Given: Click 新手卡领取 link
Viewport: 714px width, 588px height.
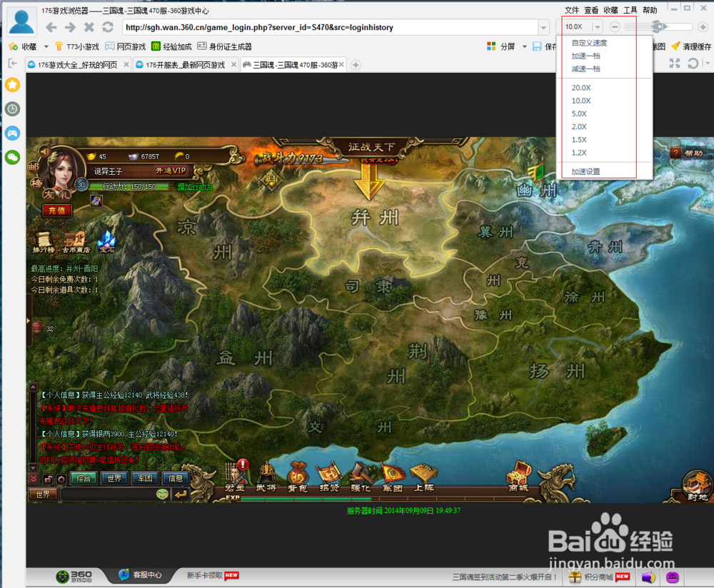Looking at the screenshot, I should [x=204, y=575].
